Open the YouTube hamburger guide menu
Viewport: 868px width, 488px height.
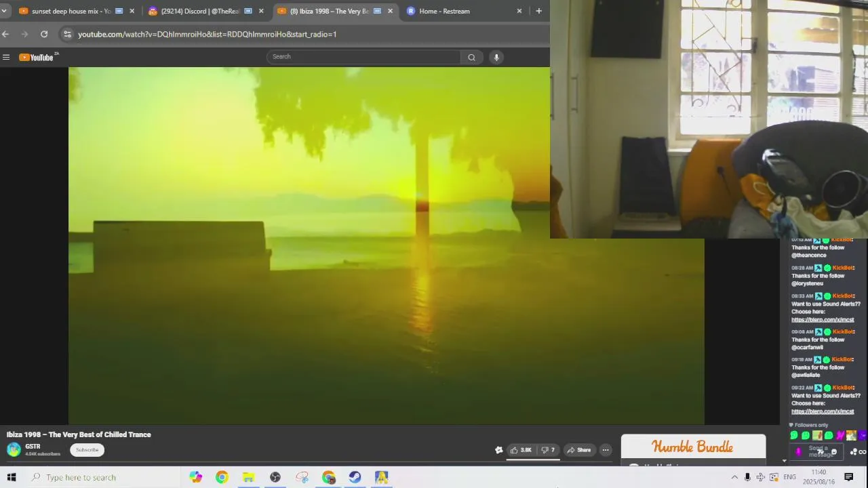[x=6, y=57]
